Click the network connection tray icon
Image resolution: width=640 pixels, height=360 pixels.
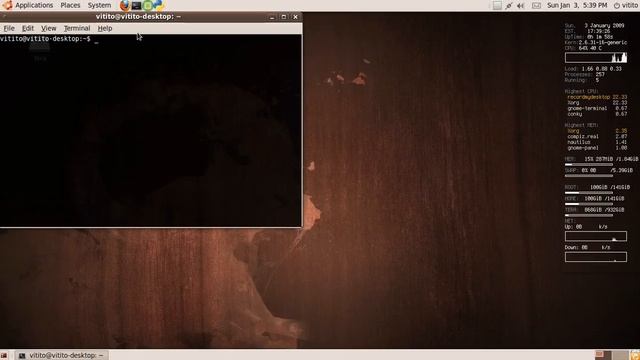coord(509,5)
